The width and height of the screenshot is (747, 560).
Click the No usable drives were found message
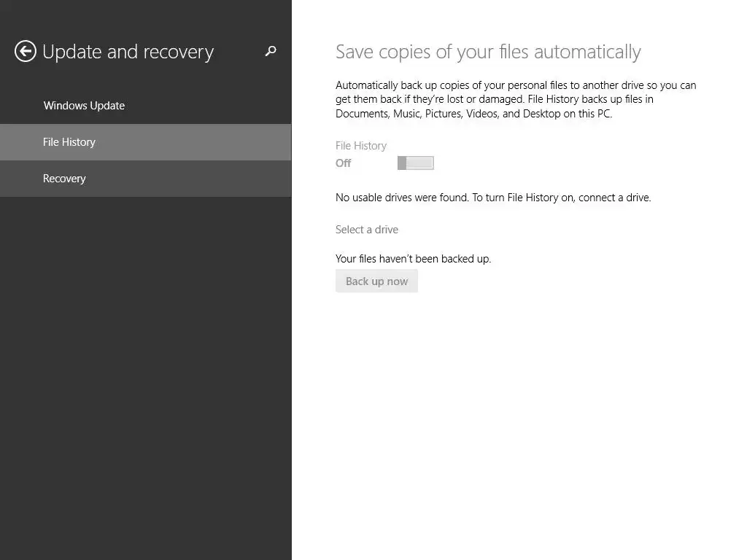coord(493,198)
